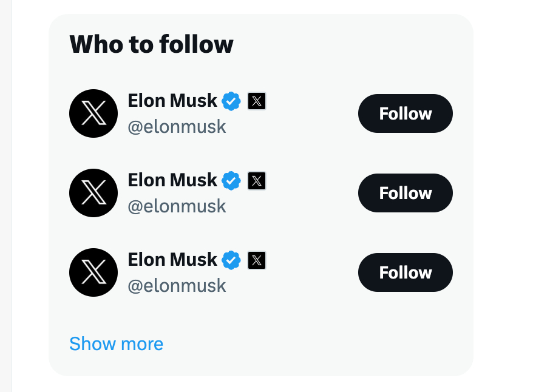Viewport: 550px width, 392px height.
Task: Follow the first Elon Musk suggestion
Action: [x=405, y=113]
